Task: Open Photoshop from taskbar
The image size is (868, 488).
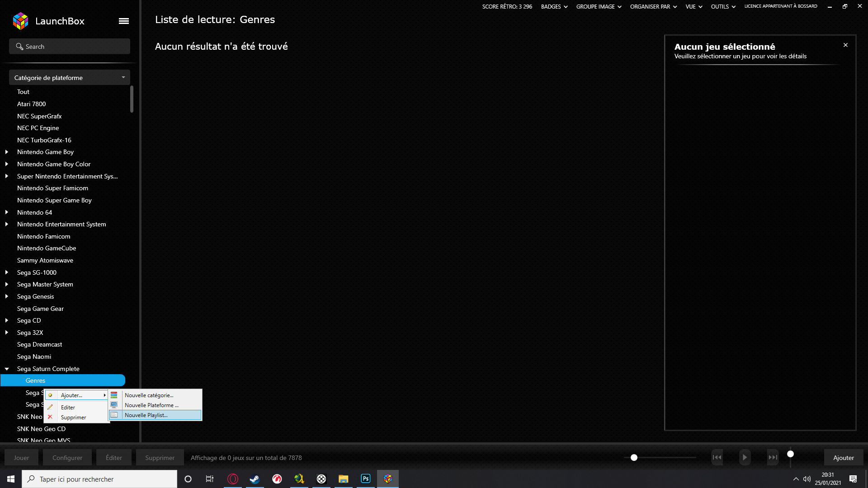Action: tap(366, 479)
